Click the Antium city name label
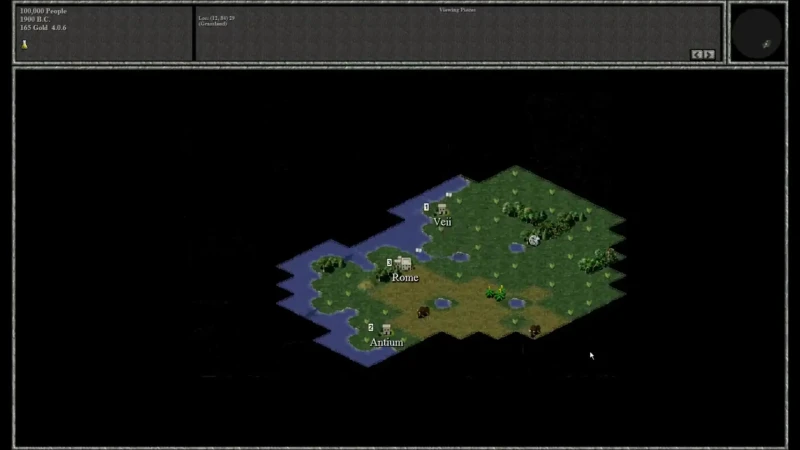 (x=386, y=342)
